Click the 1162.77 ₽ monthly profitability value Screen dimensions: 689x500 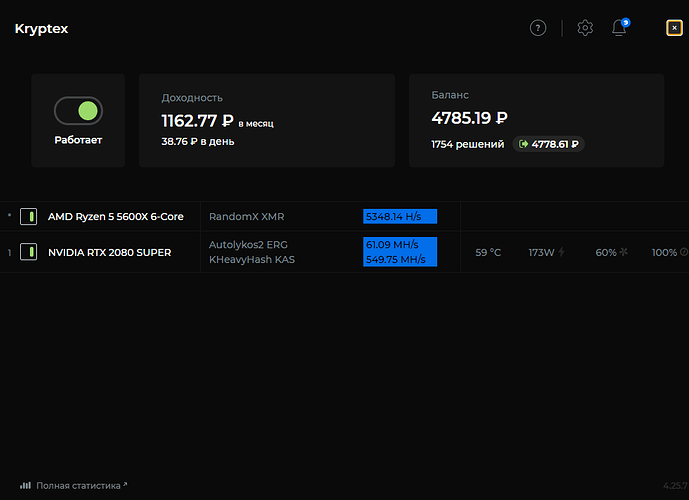[x=197, y=121]
